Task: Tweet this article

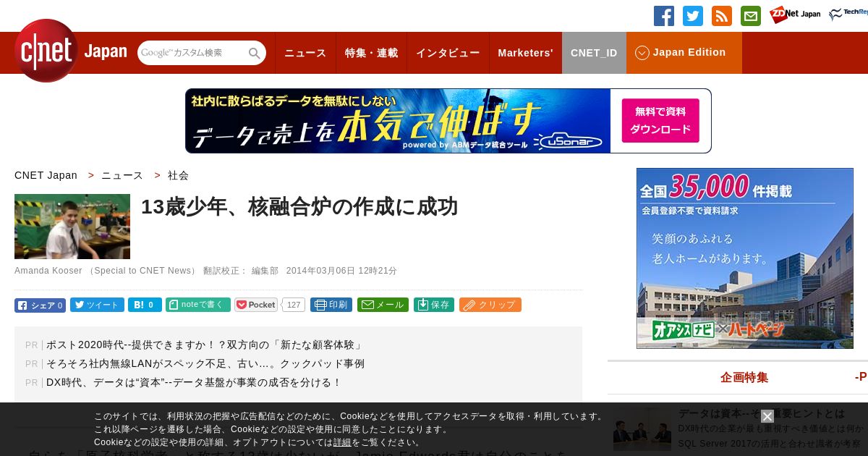Action: [x=97, y=305]
